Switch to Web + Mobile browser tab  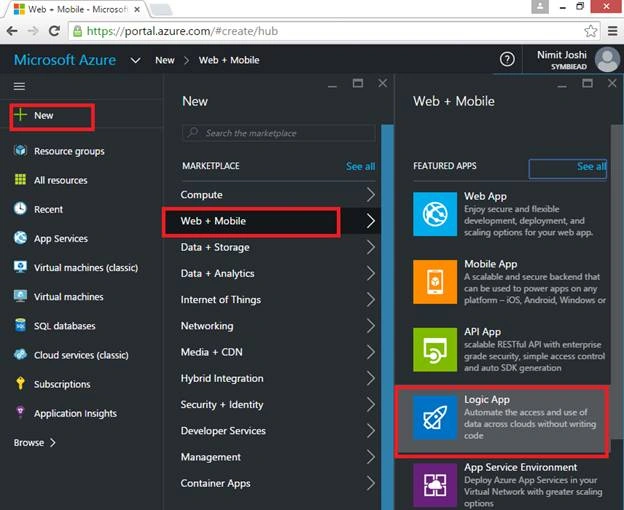click(x=76, y=9)
